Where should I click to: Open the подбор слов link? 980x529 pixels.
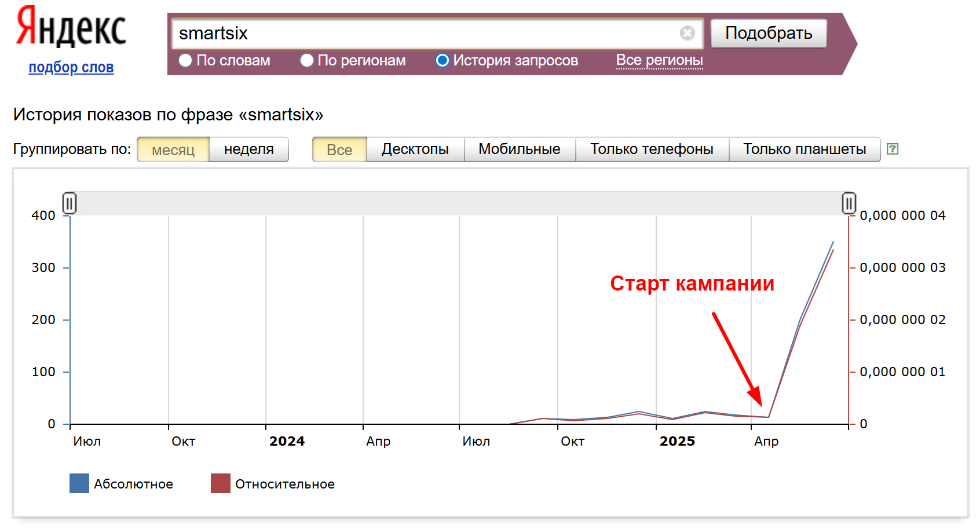[71, 67]
